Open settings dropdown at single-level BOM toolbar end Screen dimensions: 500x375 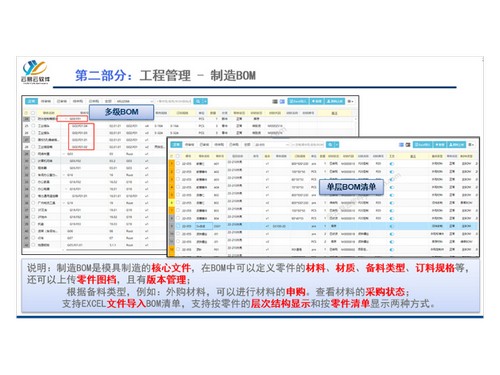pyautogui.click(x=471, y=145)
